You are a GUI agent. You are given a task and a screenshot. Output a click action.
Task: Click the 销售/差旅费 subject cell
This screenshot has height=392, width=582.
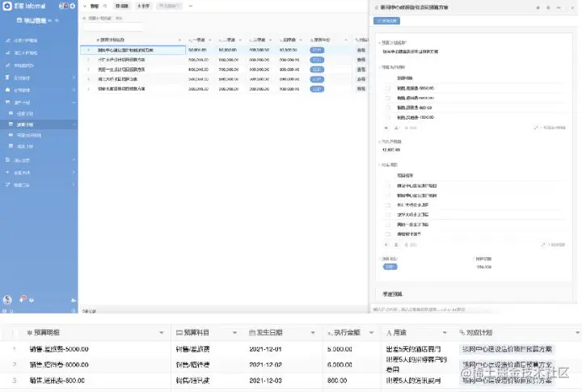[x=192, y=349]
